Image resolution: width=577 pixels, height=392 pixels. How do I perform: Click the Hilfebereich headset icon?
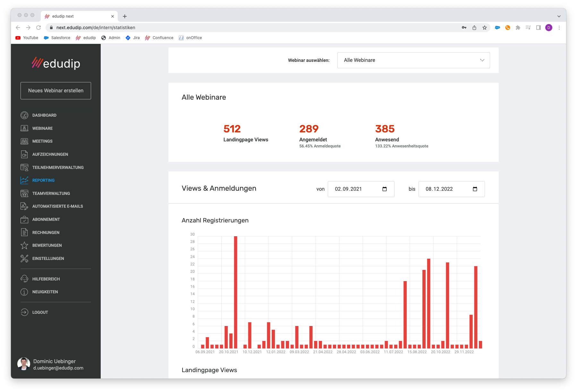coord(24,279)
